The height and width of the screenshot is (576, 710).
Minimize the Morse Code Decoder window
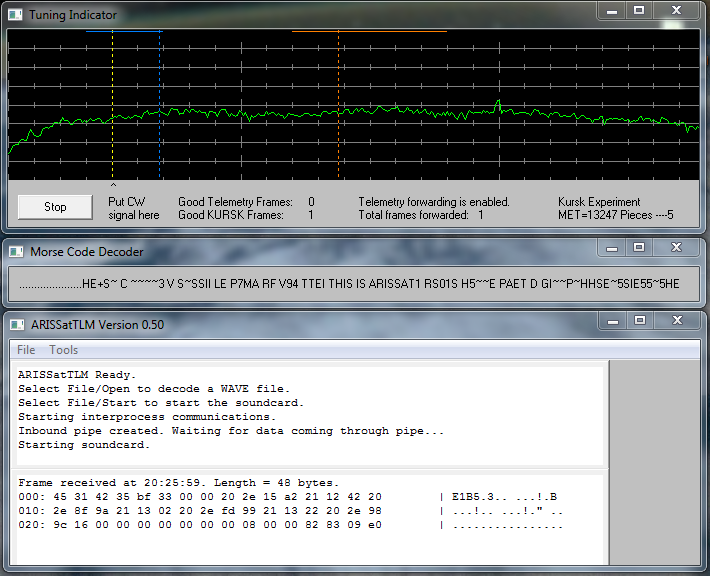(x=612, y=248)
